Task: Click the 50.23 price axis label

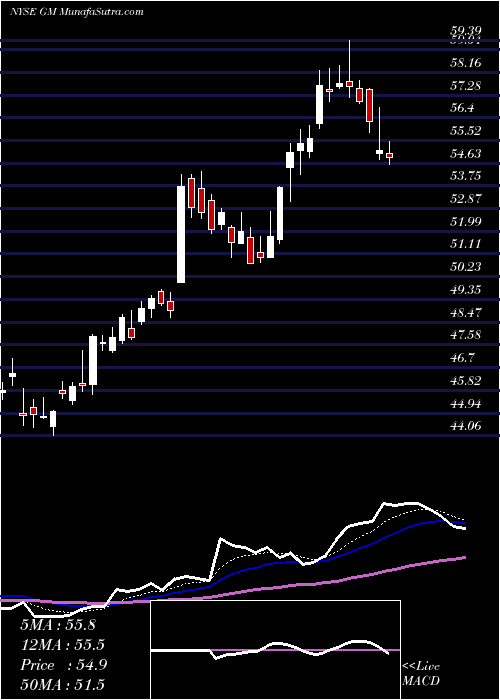Action: coord(466,267)
